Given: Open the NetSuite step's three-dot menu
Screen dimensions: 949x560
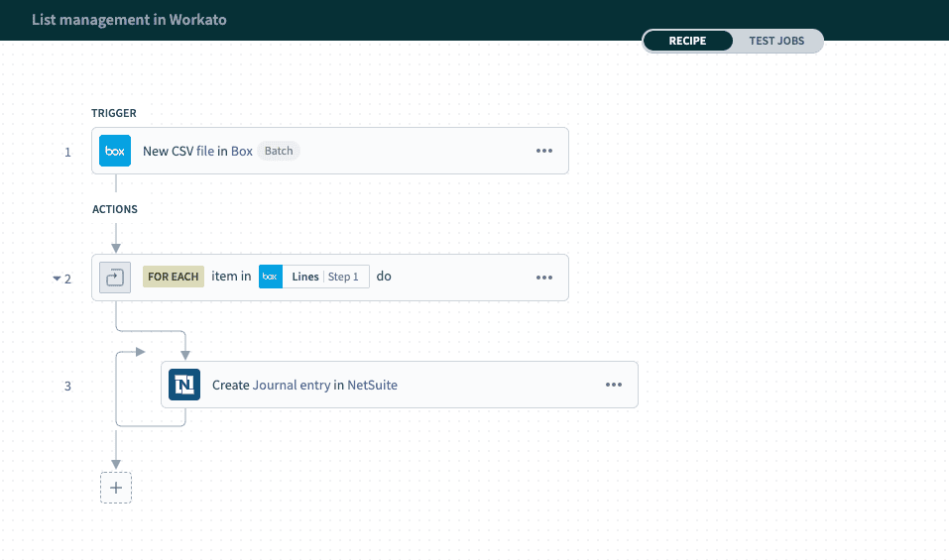Looking at the screenshot, I should click(x=614, y=385).
